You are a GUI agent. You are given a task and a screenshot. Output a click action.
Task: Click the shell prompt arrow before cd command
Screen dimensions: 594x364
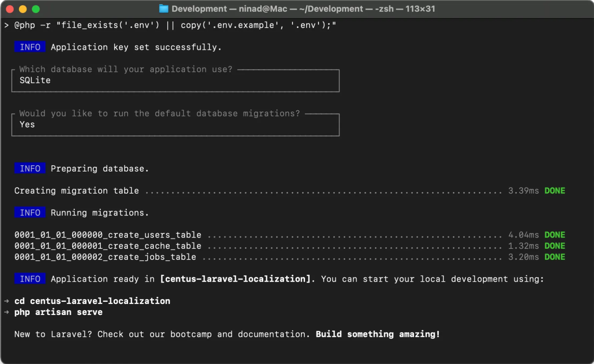point(7,301)
